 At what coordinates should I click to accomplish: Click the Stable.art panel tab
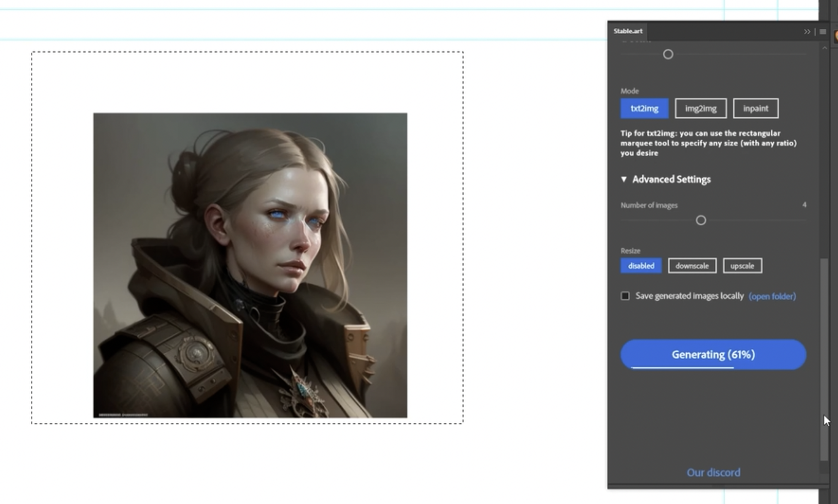[x=628, y=31]
